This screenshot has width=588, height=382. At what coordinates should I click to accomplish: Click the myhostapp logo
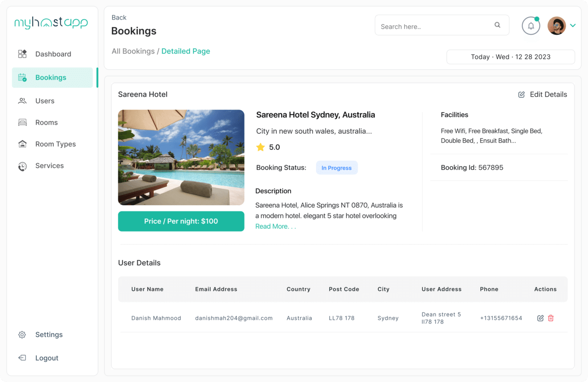(51, 22)
